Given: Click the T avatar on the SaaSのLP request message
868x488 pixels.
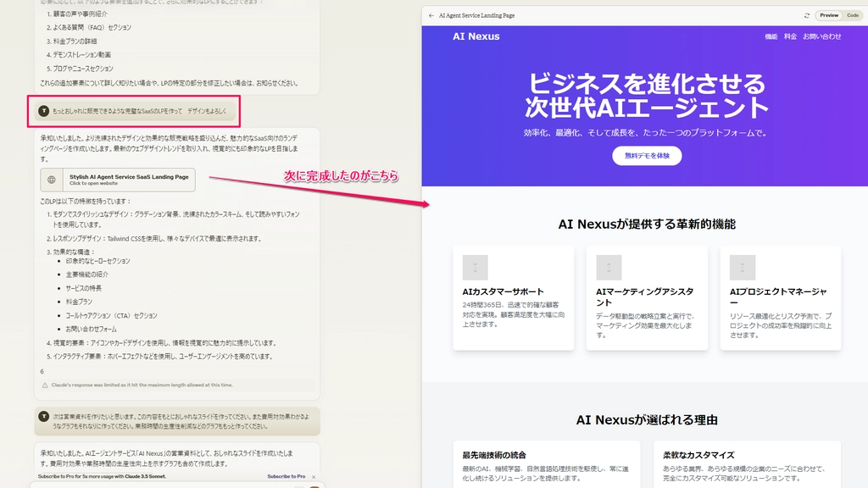Looking at the screenshot, I should click(x=44, y=111).
